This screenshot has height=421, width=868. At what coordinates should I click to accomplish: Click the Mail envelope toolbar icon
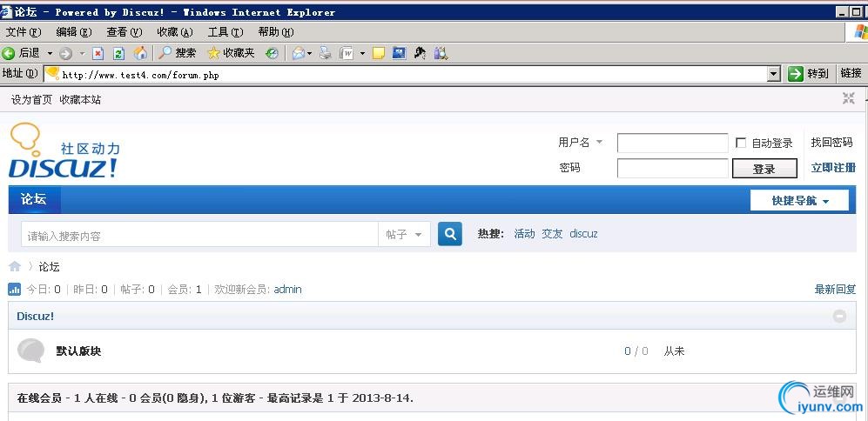point(299,53)
